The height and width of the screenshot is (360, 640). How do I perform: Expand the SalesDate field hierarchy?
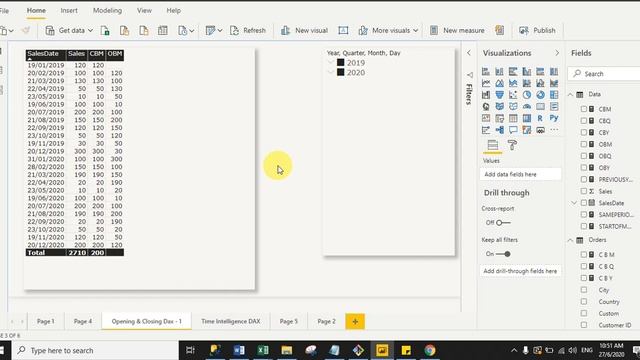pos(574,203)
